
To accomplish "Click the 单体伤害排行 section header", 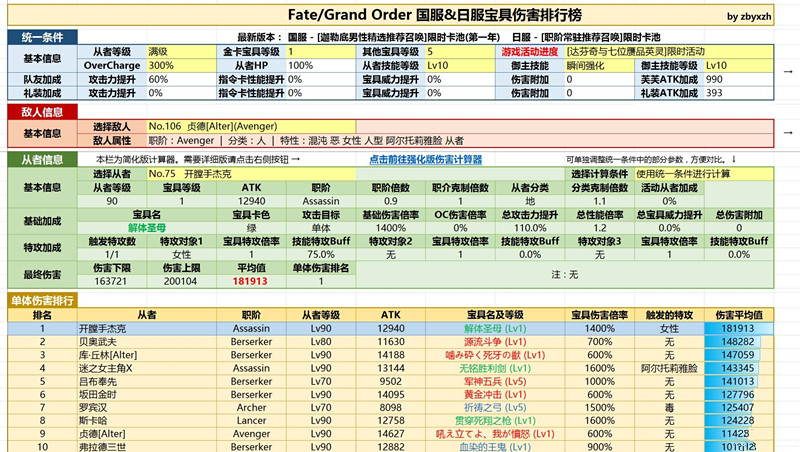I will tap(42, 300).
